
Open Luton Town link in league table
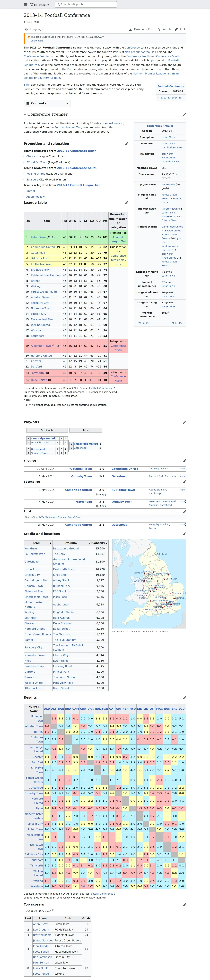(38, 237)
